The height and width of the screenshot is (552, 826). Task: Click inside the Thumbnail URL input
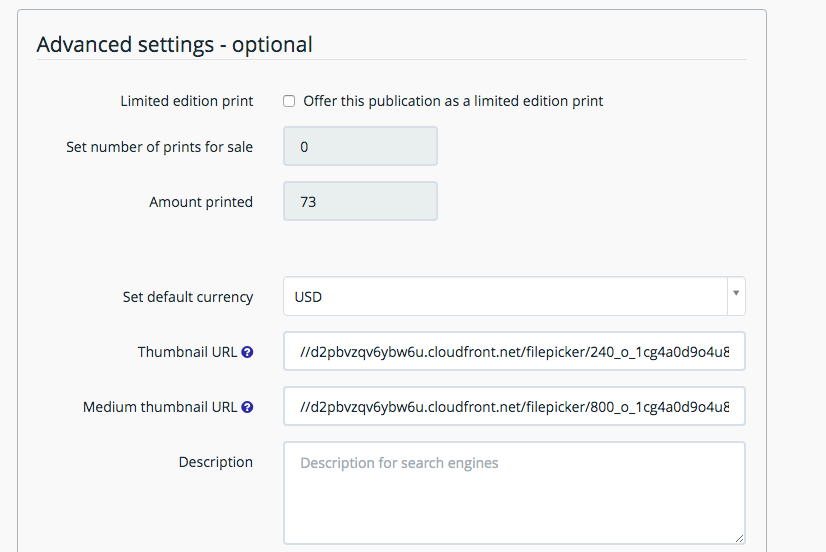click(x=514, y=351)
